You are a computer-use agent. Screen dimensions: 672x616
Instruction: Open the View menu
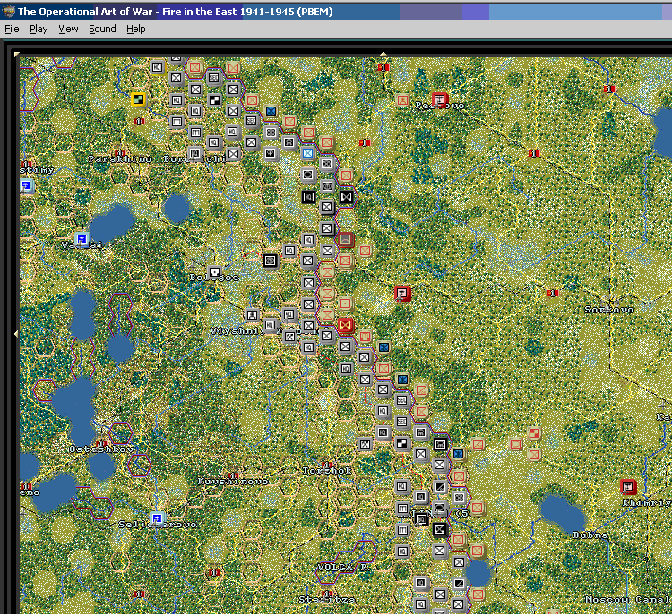click(x=68, y=29)
